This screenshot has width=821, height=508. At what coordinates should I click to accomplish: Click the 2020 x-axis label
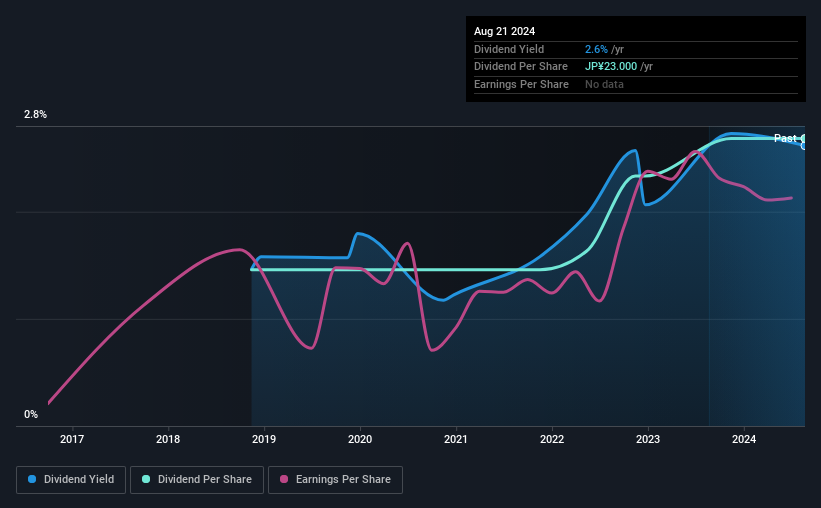pos(360,439)
